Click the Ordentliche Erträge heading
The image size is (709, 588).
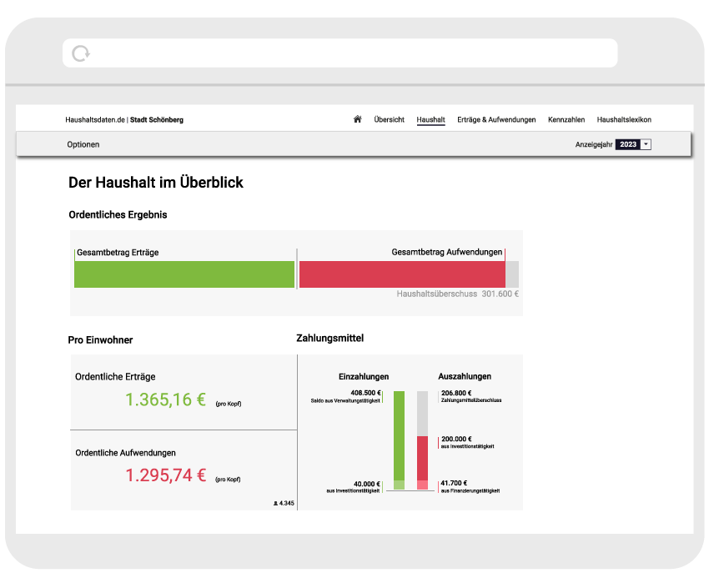[115, 377]
